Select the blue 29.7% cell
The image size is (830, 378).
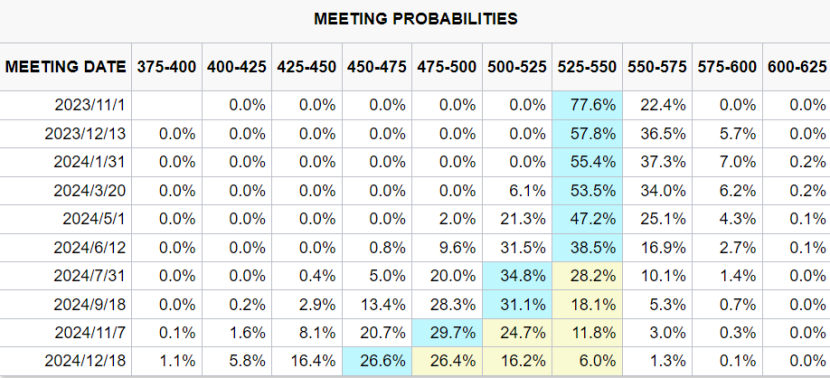click(x=447, y=333)
